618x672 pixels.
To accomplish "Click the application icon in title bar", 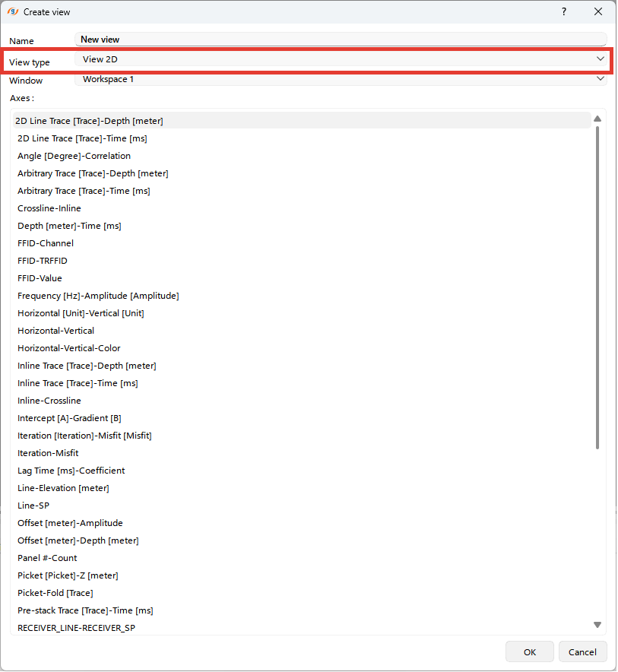I will pyautogui.click(x=14, y=11).
